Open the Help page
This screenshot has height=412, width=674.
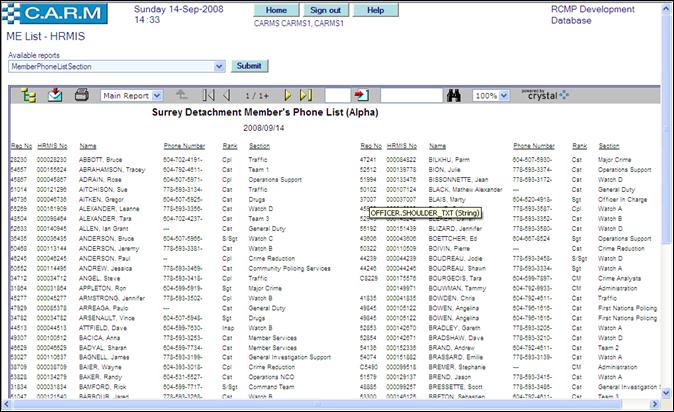click(376, 9)
